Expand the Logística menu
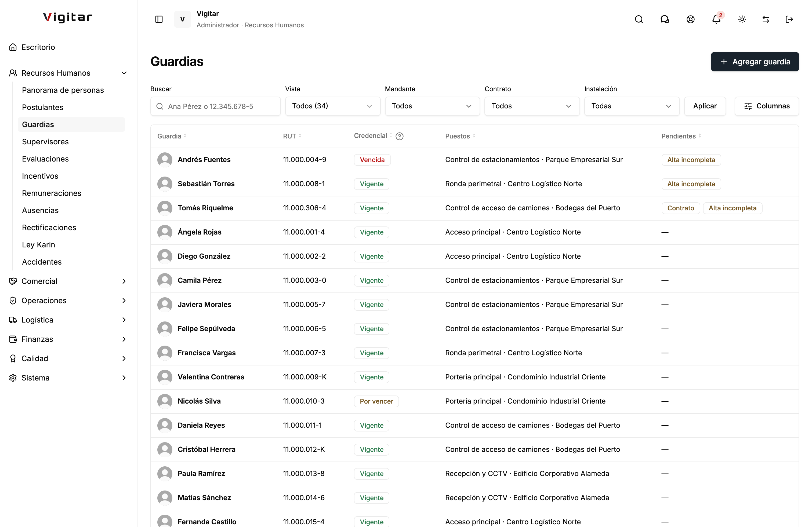This screenshot has height=527, width=812. point(68,320)
